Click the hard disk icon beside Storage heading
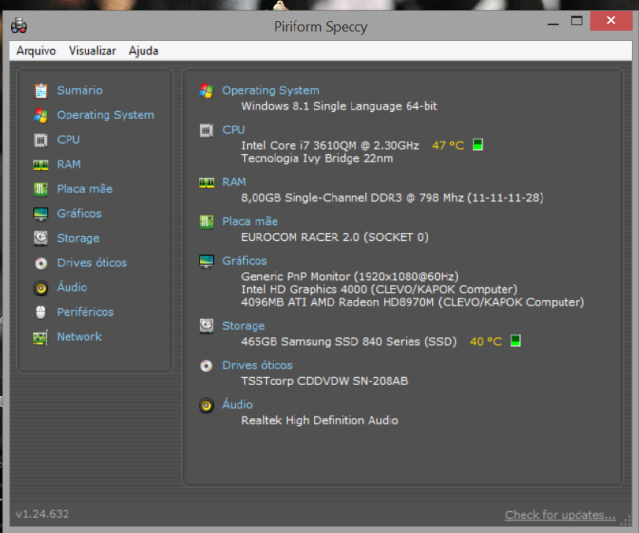 [x=207, y=326]
